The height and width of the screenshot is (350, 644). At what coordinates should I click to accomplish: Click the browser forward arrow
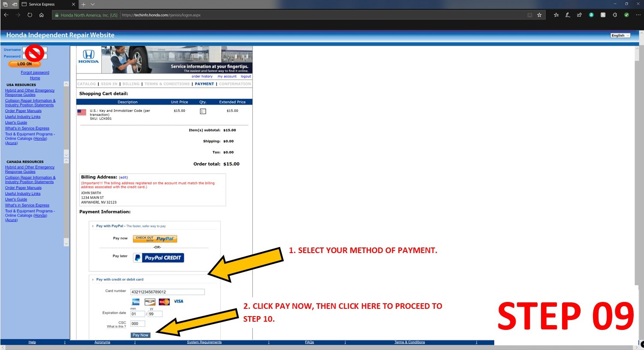point(18,15)
